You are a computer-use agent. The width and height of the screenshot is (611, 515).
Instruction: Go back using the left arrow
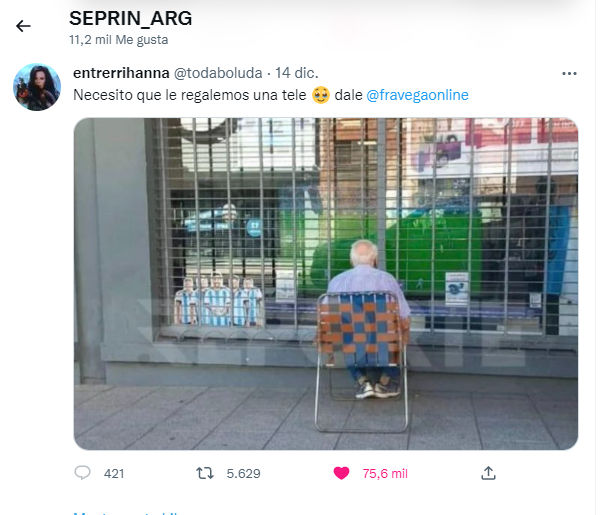pyautogui.click(x=23, y=26)
